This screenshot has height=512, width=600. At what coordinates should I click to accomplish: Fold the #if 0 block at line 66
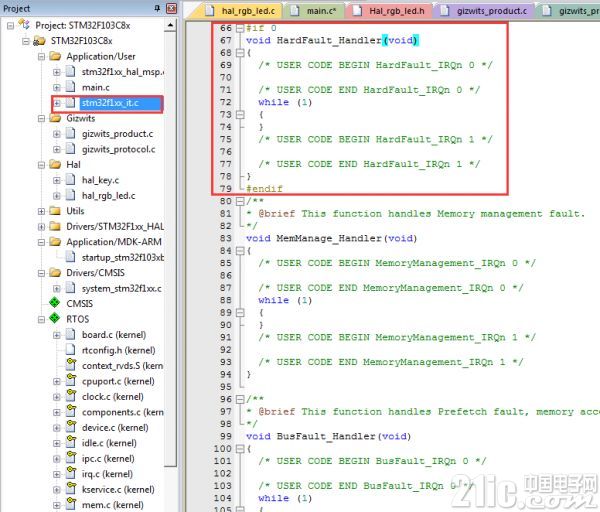coord(240,28)
